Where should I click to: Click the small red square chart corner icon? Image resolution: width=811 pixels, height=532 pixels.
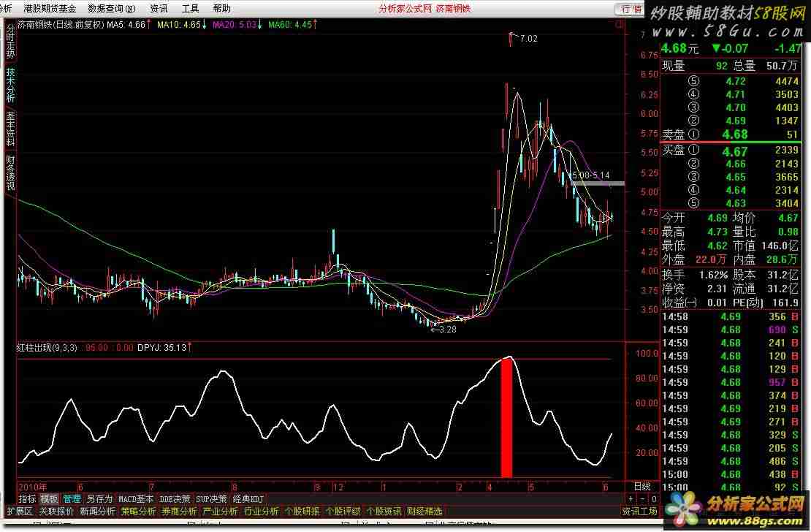620,24
